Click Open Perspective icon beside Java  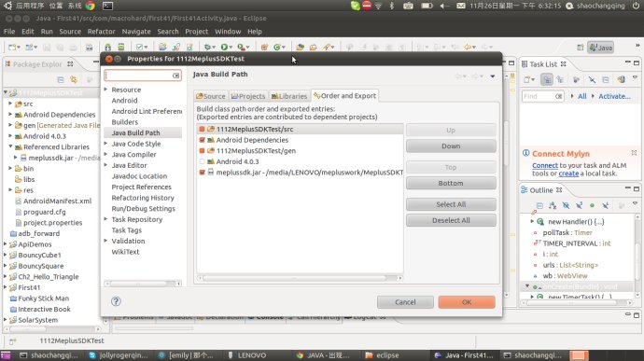[580, 48]
